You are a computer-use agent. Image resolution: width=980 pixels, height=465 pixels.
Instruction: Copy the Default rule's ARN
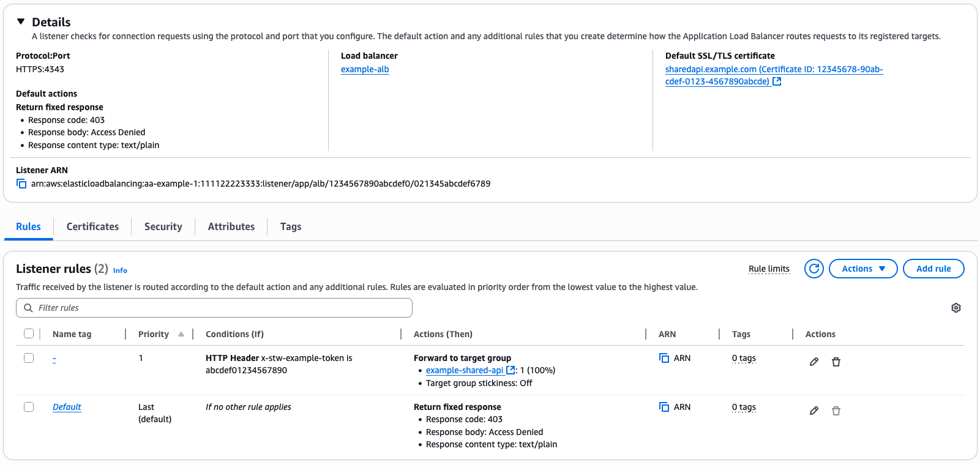point(665,406)
